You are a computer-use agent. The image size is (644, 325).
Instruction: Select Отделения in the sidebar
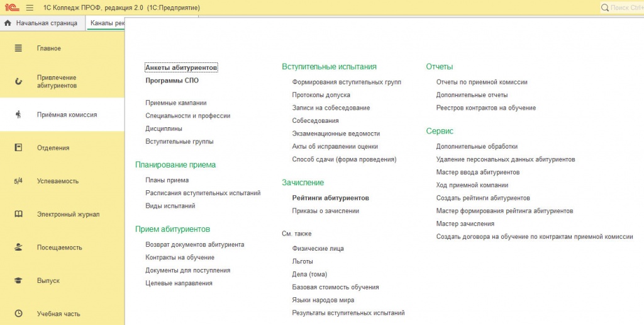[53, 147]
